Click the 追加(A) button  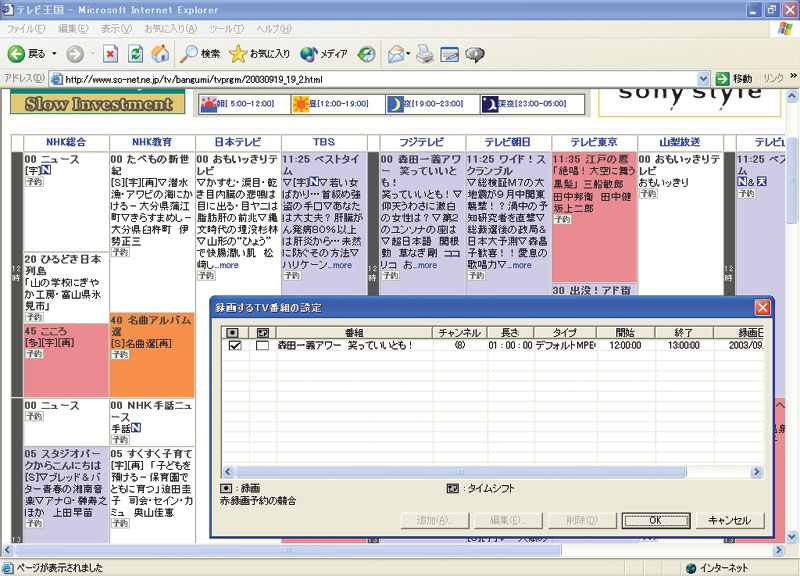click(x=435, y=520)
